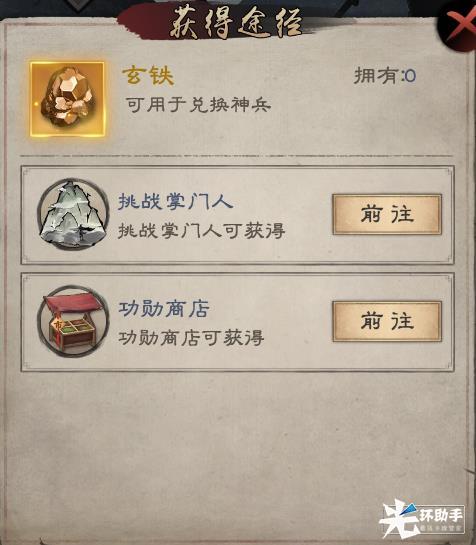Click text 挑战掌门人可获得
This screenshot has width=476, height=545.
(202, 230)
